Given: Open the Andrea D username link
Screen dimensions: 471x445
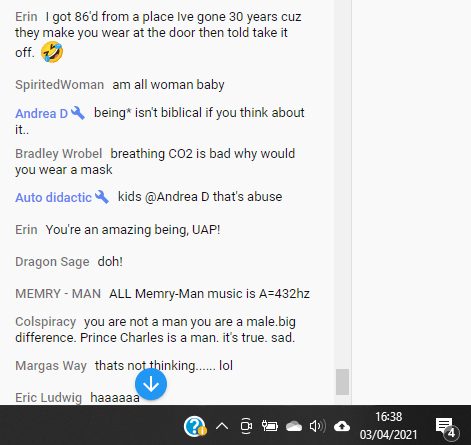Looking at the screenshot, I should [x=41, y=114].
